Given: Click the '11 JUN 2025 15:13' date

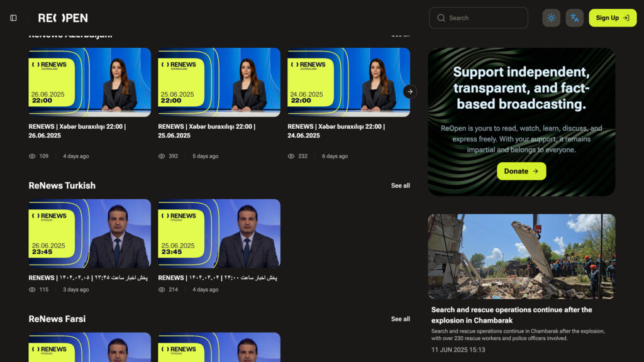Looking at the screenshot, I should [458, 350].
